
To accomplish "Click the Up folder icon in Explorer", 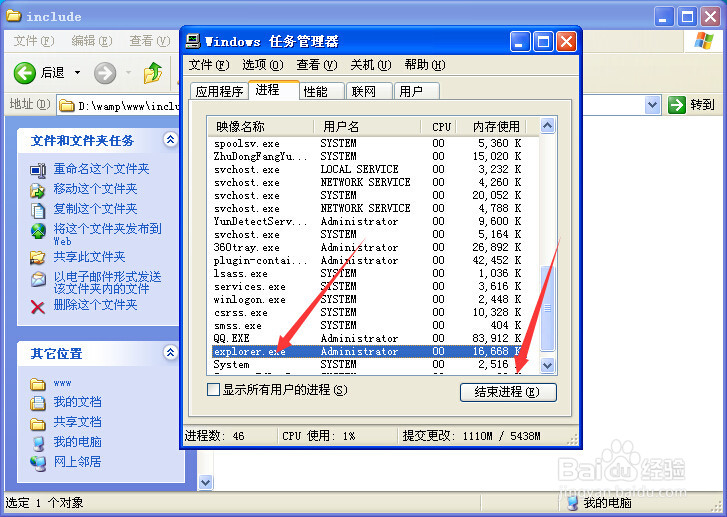I will 153,73.
